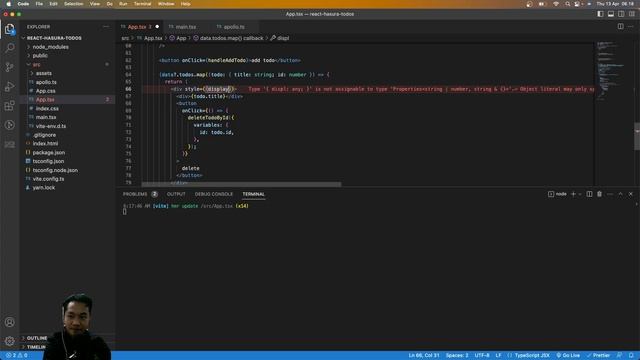
Task: Open the Explorer view in activity bar
Action: click(9, 29)
